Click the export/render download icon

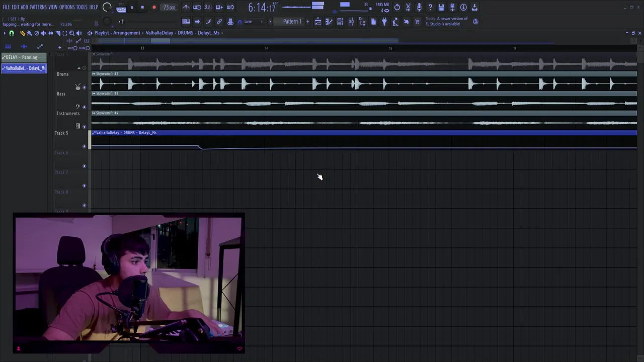pos(474,8)
